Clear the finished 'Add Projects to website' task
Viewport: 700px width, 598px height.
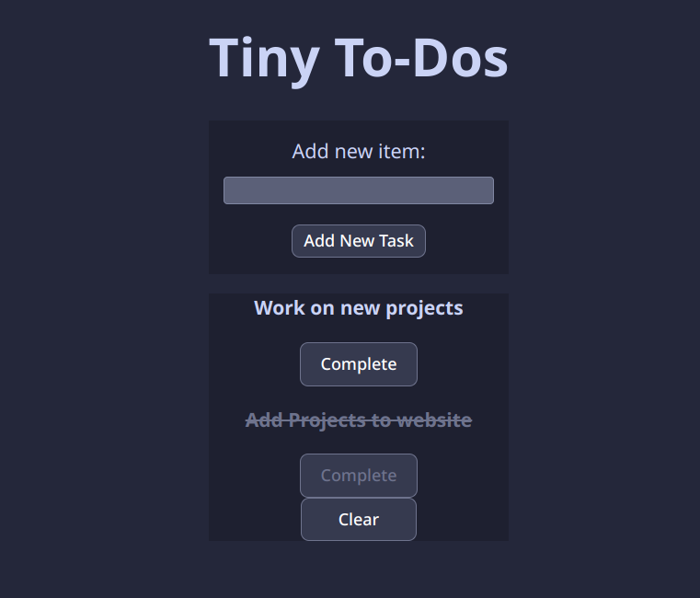359,520
